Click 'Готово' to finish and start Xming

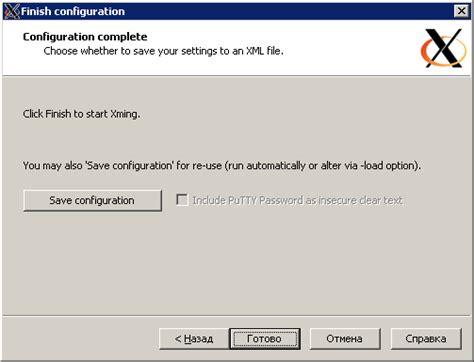click(x=265, y=339)
